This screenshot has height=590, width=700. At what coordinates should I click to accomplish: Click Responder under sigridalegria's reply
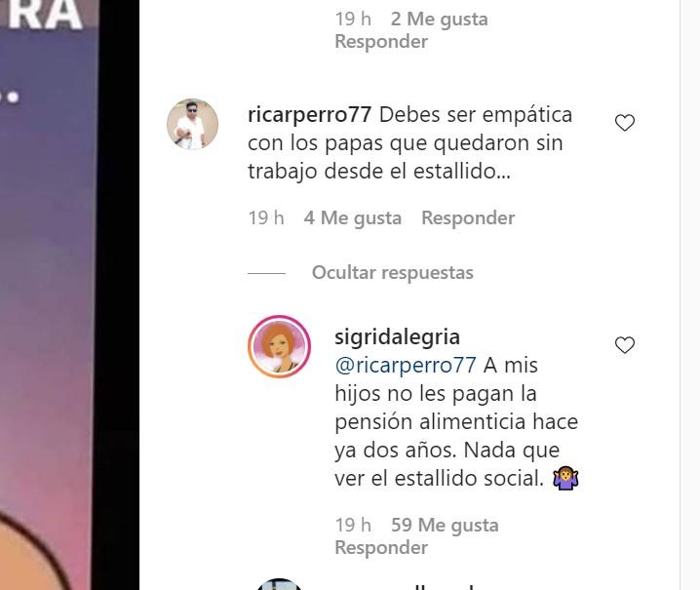pos(381,547)
